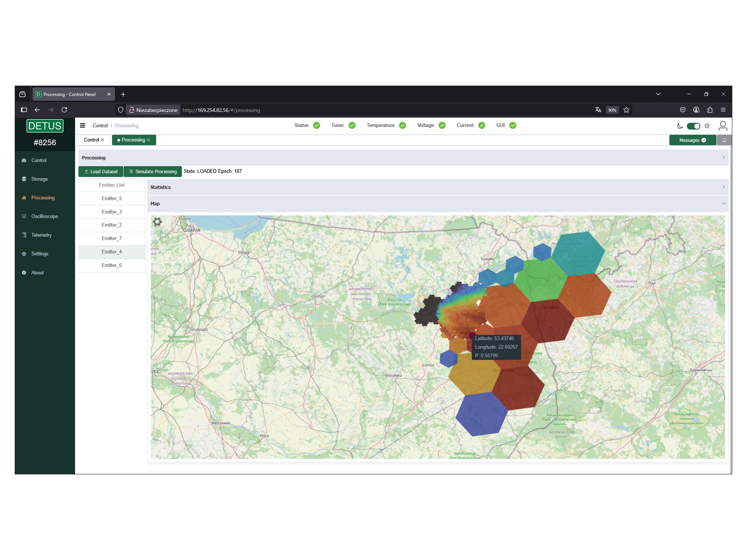Image resolution: width=747 pixels, height=560 pixels.
Task: Select Emitter_2 in the emitter list
Action: (x=112, y=225)
